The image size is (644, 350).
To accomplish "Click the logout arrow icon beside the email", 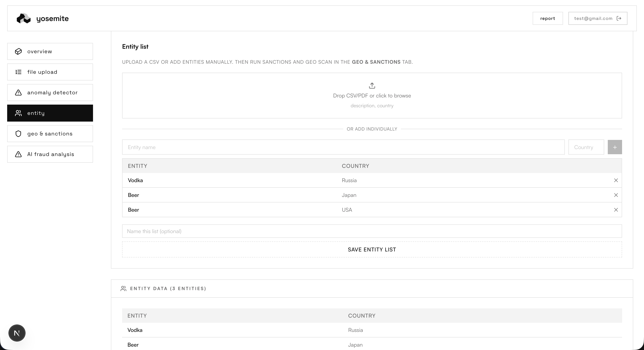I will tap(619, 19).
